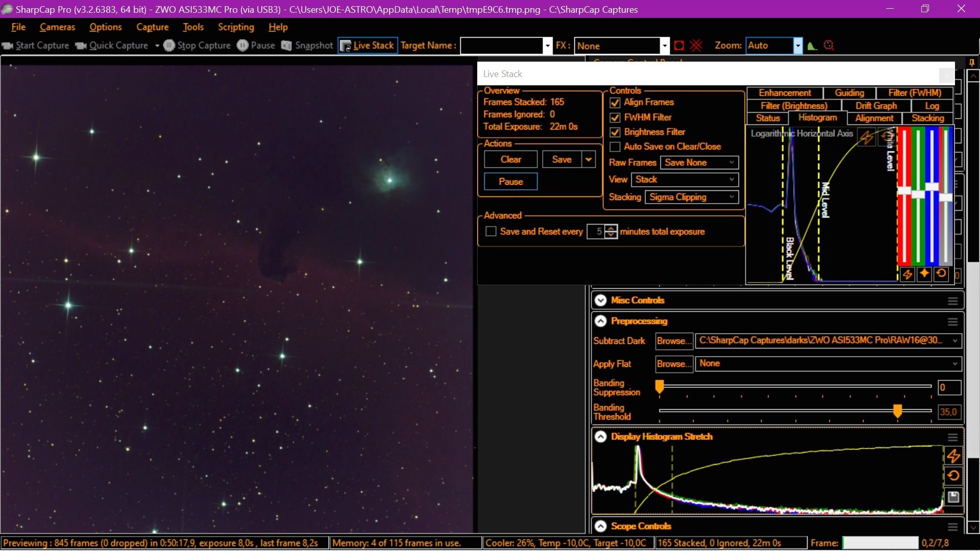980x551 pixels.
Task: Toggle the FWHM Filter checkbox
Action: [x=615, y=117]
